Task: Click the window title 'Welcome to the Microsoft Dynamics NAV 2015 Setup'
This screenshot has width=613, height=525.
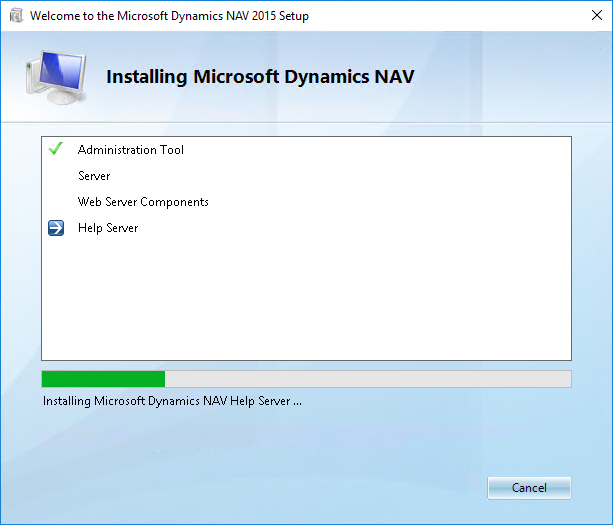Action: coord(169,16)
